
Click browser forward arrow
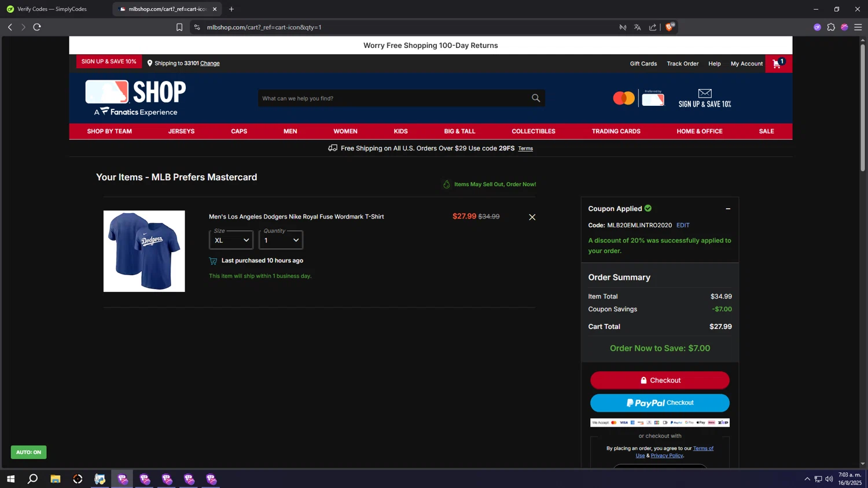pos(23,27)
